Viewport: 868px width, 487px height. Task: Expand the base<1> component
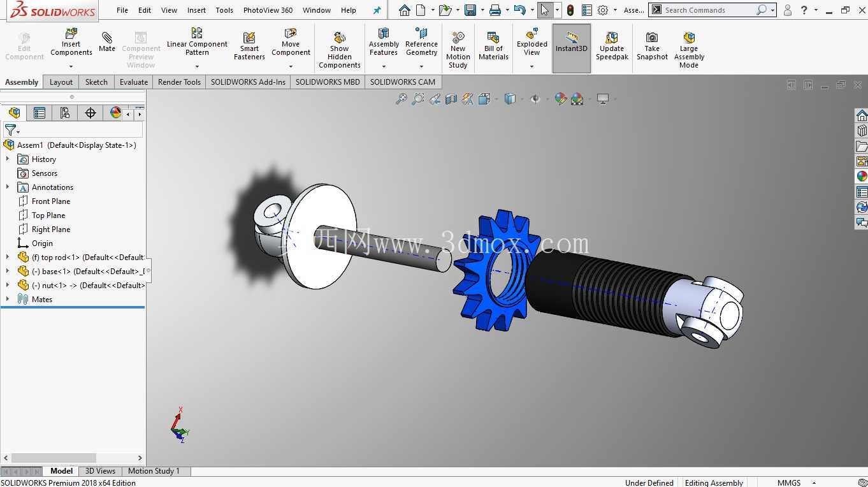pos(8,272)
